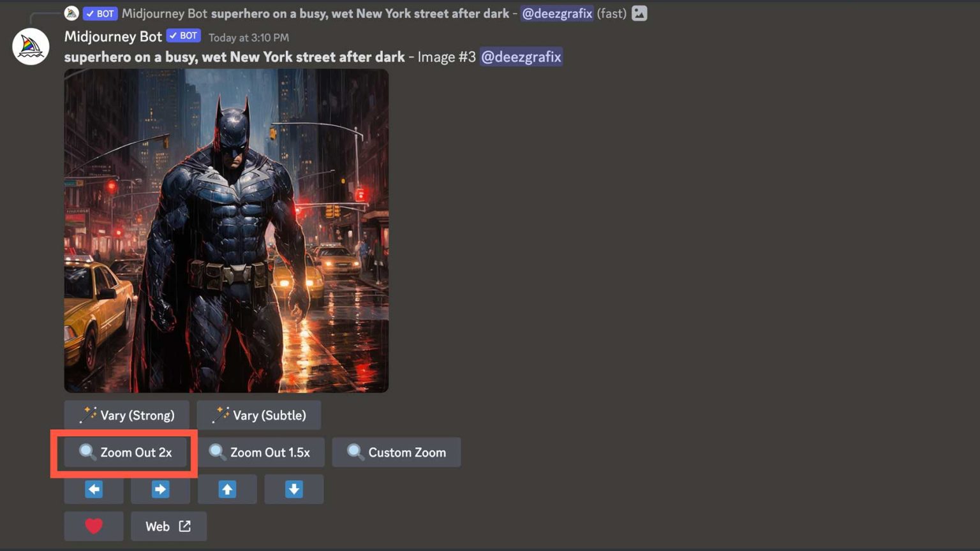
Task: Pan the image downward with the down arrow
Action: pyautogui.click(x=293, y=489)
